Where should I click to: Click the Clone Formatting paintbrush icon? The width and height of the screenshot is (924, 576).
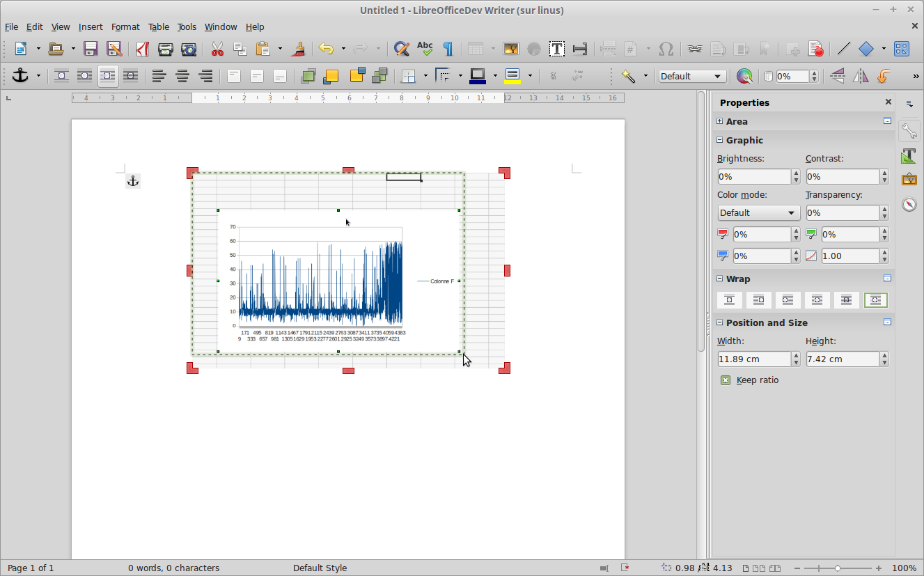[299, 49]
